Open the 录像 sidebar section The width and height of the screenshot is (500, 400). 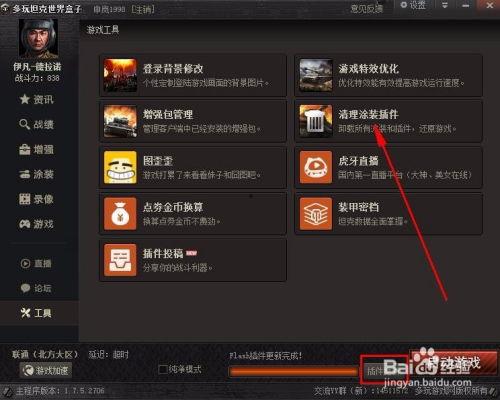(36, 199)
